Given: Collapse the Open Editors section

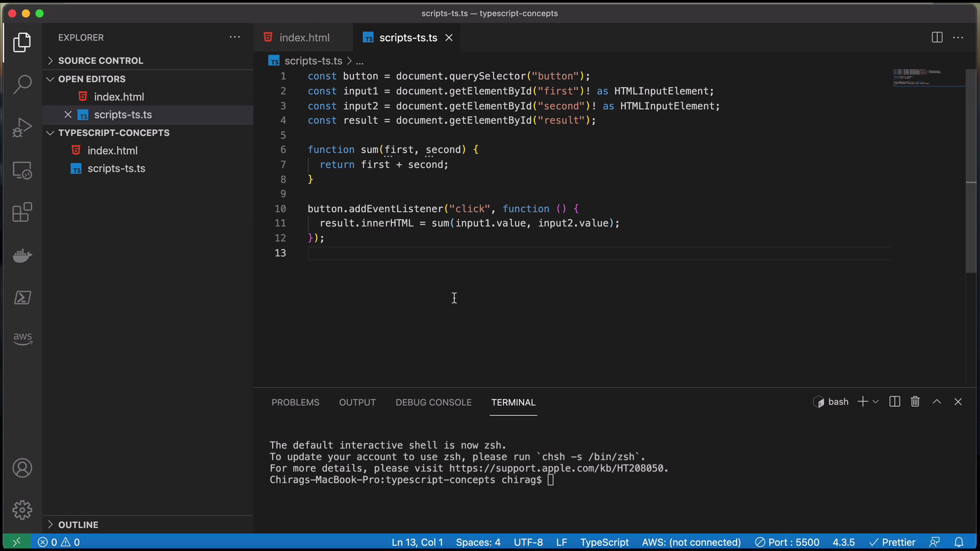Looking at the screenshot, I should pyautogui.click(x=148, y=79).
